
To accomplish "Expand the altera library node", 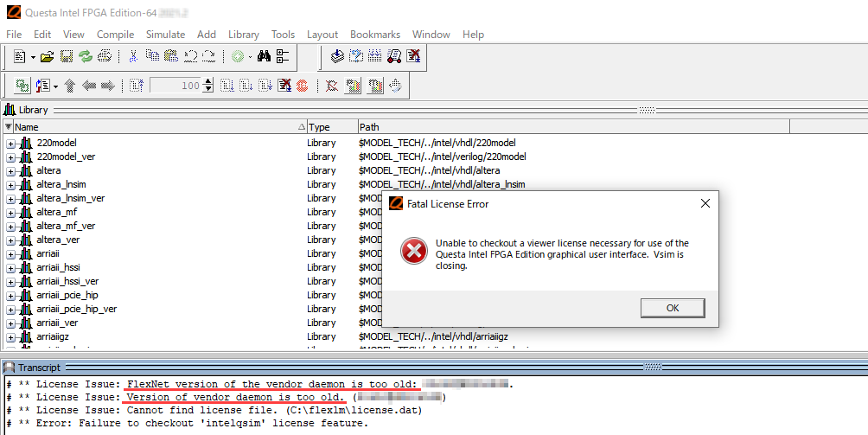I will coord(10,171).
